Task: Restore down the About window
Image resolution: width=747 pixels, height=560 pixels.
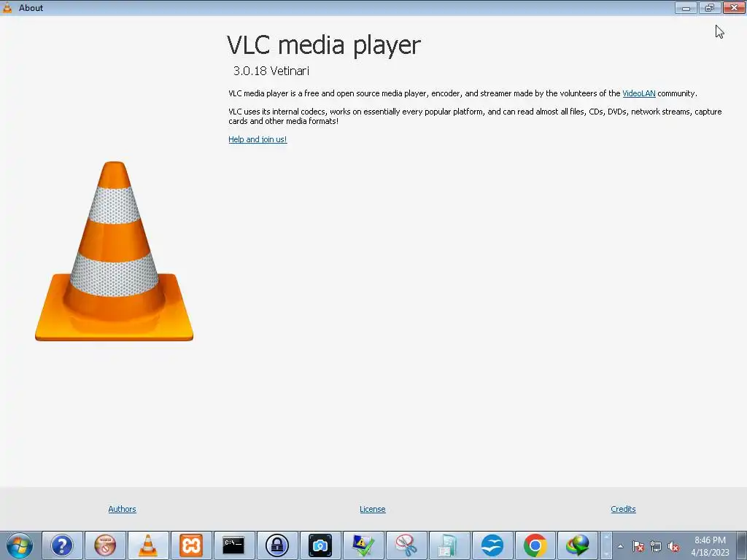Action: coord(710,7)
